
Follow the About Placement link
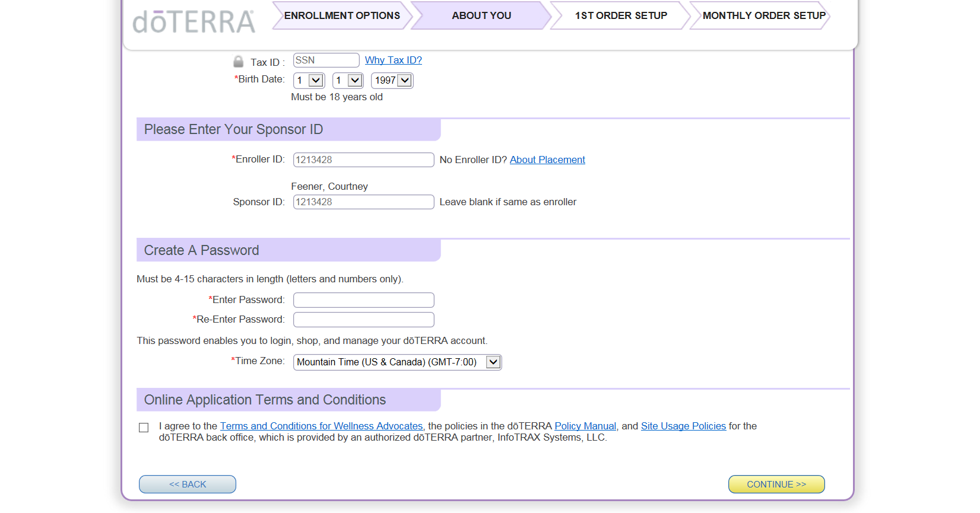[547, 160]
